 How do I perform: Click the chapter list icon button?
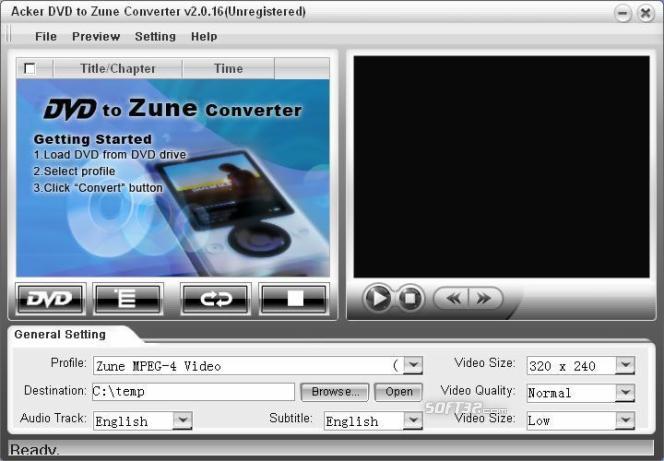coord(128,299)
